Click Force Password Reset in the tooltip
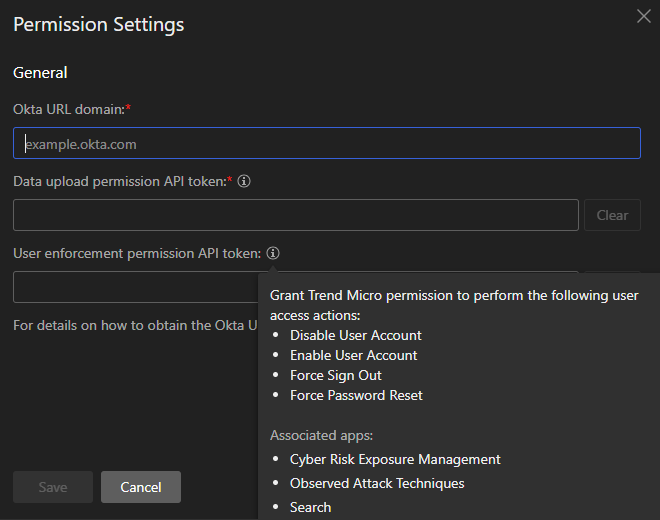660x520 pixels. click(356, 395)
